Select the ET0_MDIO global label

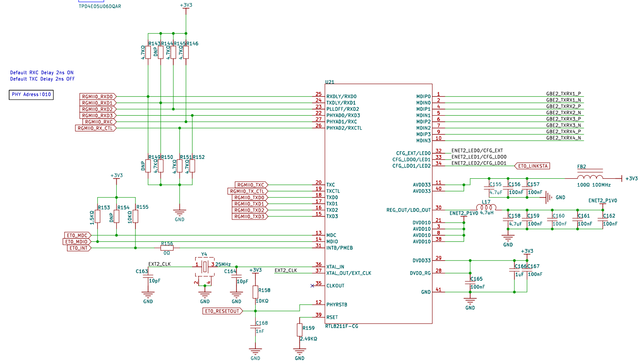77,242
